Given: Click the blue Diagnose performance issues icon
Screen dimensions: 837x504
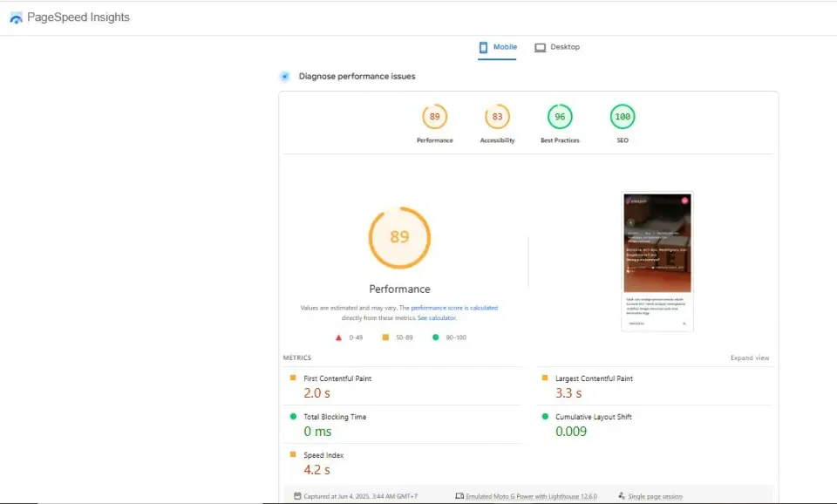Looking at the screenshot, I should (285, 77).
